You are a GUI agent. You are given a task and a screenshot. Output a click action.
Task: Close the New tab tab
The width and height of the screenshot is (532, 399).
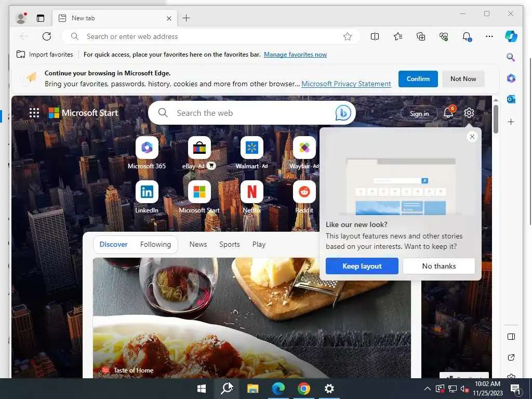[x=169, y=18]
